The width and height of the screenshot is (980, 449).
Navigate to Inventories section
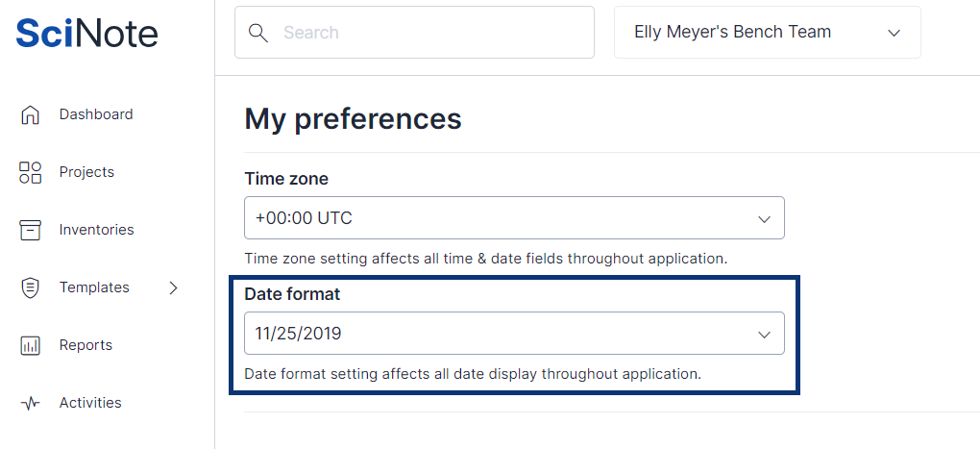tap(96, 230)
